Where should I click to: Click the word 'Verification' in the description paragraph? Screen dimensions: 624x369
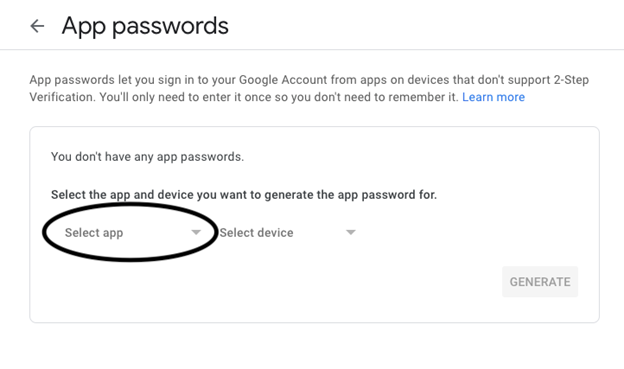[62, 97]
